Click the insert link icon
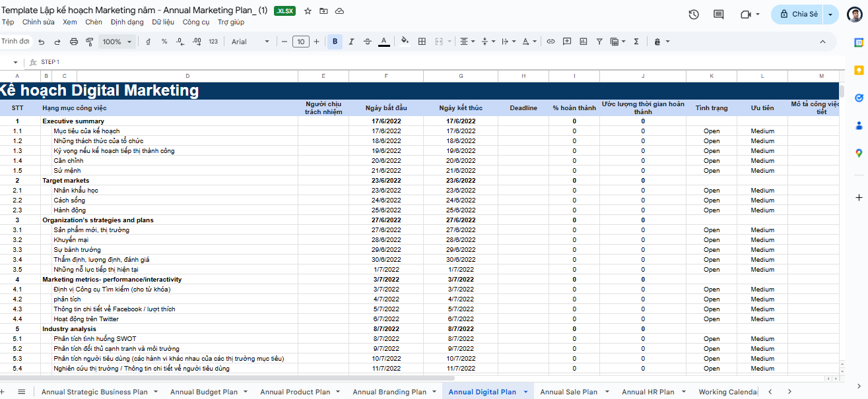The image size is (868, 399). [x=551, y=42]
